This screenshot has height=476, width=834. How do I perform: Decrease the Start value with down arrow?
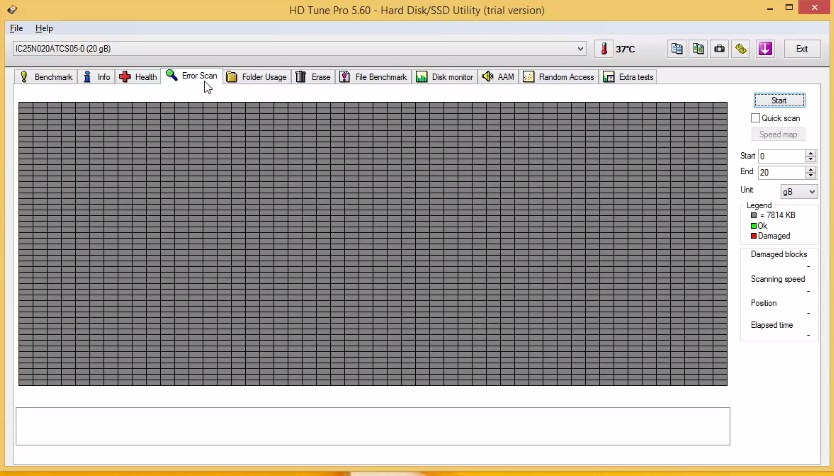(811, 159)
